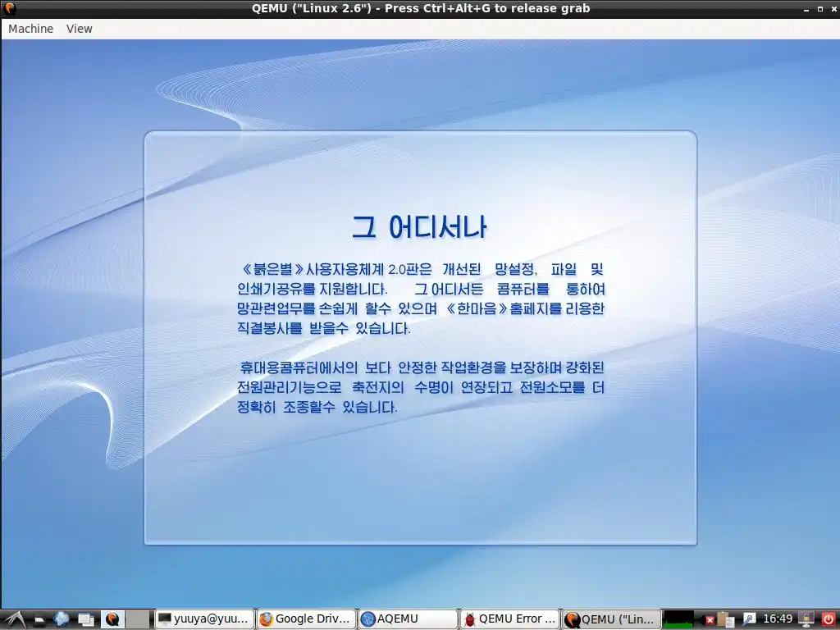
Task: Click the QEMU launcher icon in panel
Action: [112, 619]
